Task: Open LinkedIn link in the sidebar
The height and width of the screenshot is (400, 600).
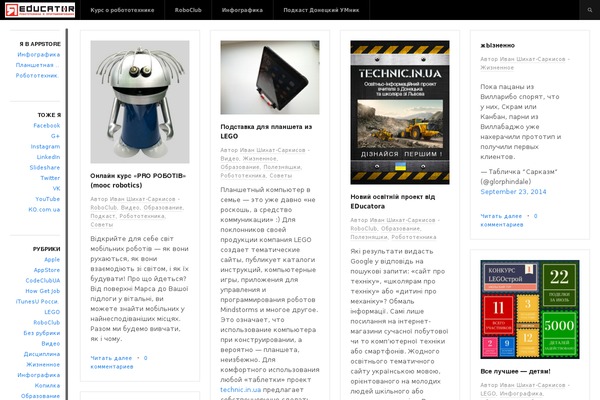Action: pyautogui.click(x=48, y=157)
